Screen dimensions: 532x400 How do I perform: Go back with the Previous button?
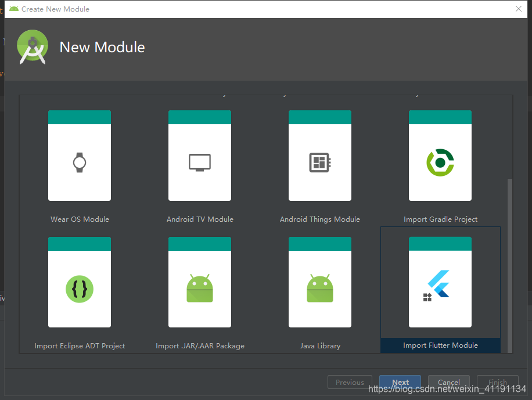click(x=350, y=382)
